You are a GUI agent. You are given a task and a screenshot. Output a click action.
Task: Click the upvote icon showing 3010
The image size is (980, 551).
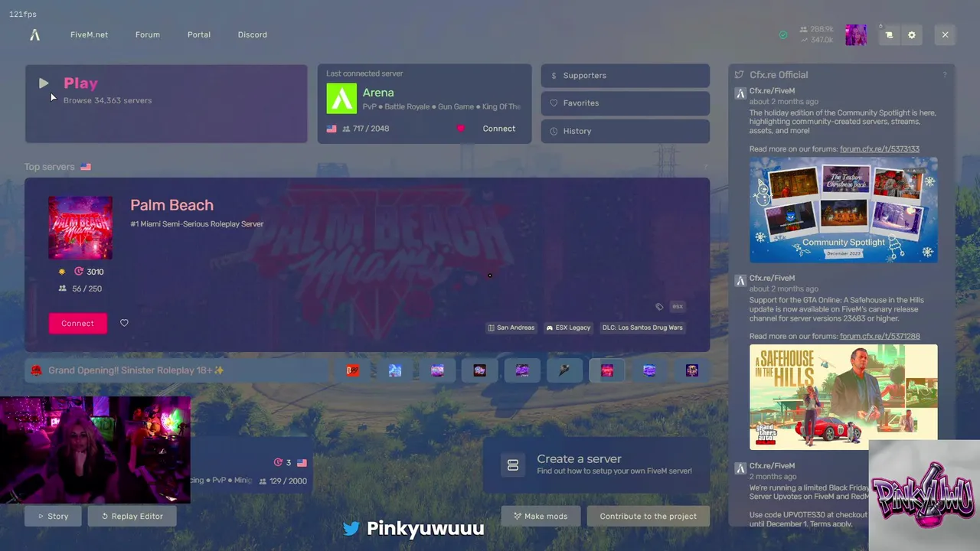click(79, 272)
